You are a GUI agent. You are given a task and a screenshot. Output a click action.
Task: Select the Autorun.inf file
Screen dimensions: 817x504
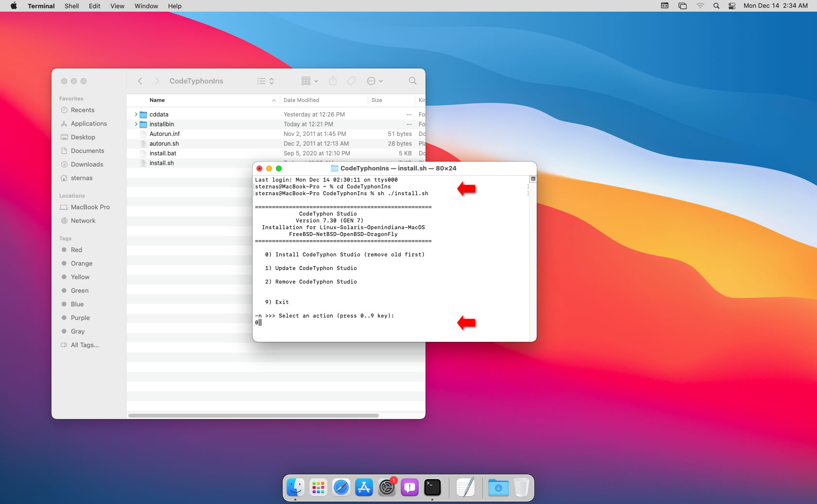pyautogui.click(x=276, y=134)
